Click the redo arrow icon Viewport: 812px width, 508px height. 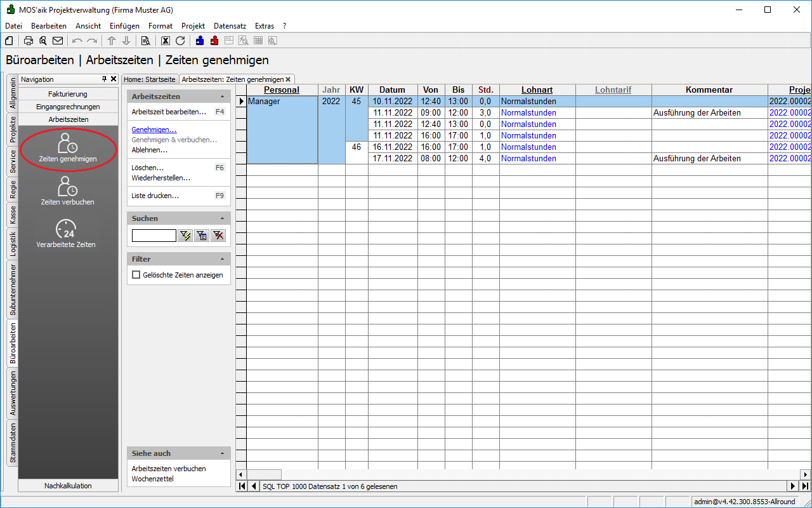[x=92, y=41]
